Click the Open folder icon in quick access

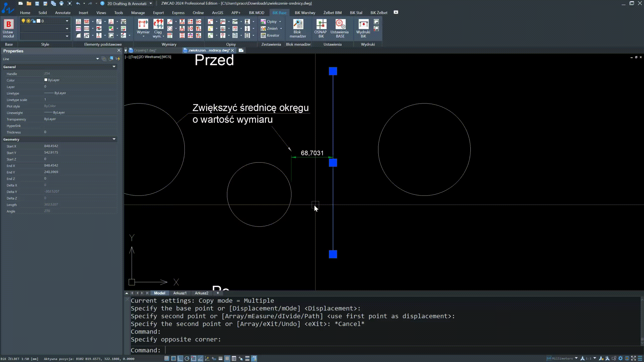(29, 3)
